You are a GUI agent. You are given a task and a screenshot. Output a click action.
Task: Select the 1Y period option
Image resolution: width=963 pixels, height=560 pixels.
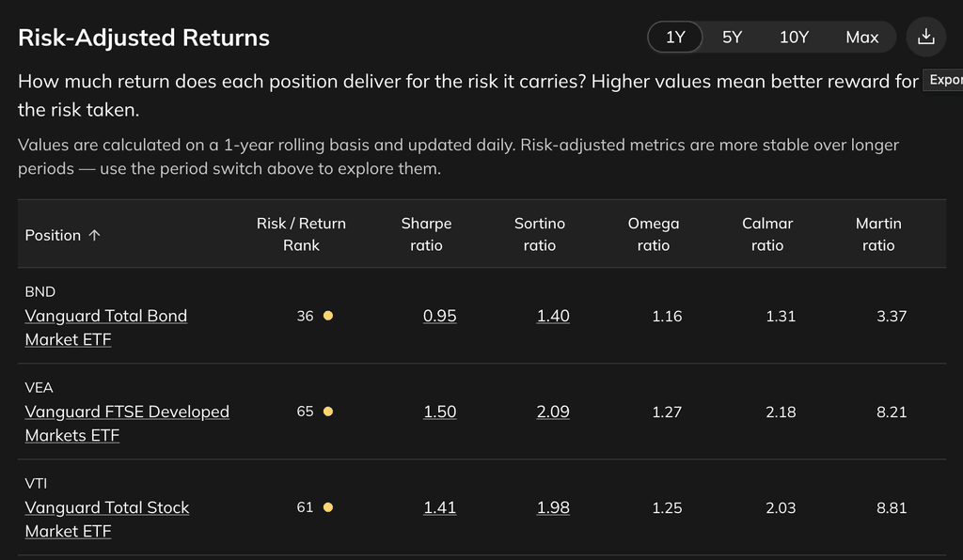[675, 37]
